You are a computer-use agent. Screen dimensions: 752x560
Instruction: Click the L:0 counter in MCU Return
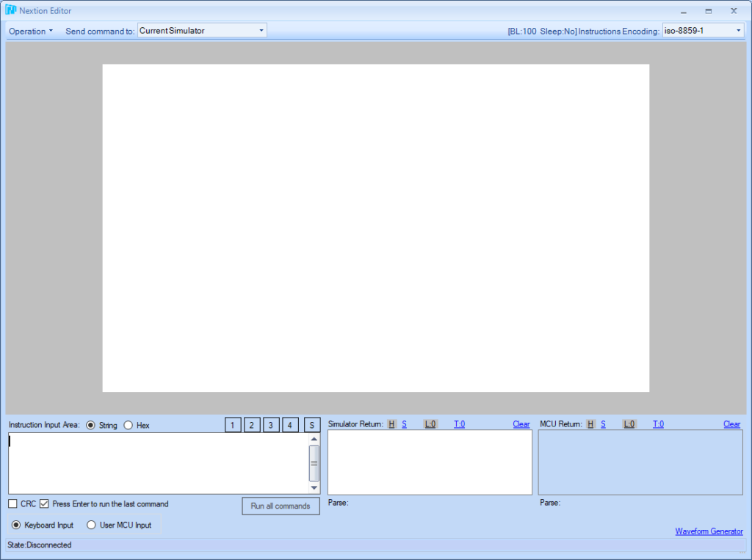pos(629,424)
